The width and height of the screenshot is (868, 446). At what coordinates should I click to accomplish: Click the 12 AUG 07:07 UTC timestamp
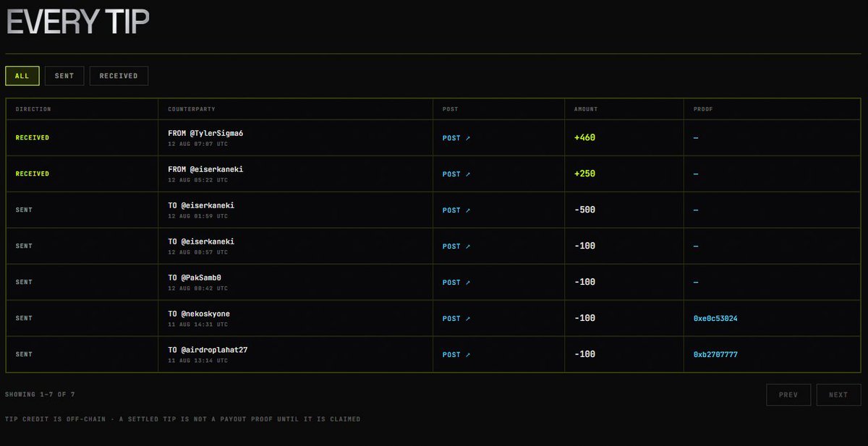[197, 144]
